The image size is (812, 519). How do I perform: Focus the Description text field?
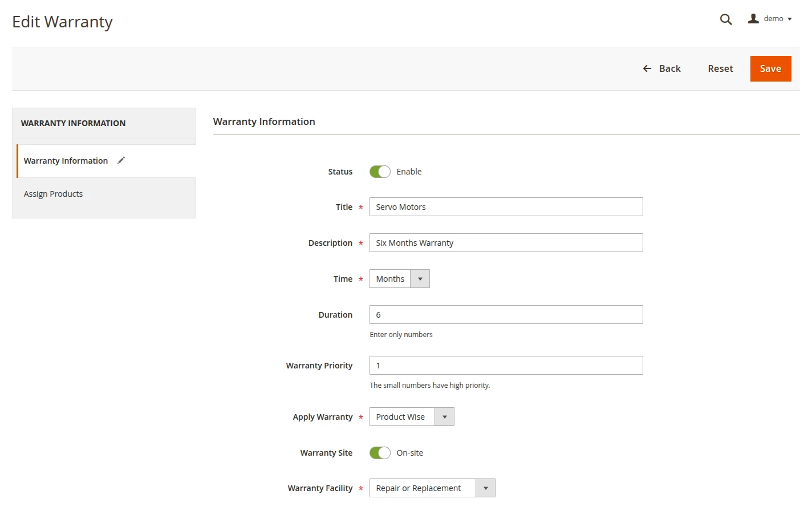pos(506,243)
